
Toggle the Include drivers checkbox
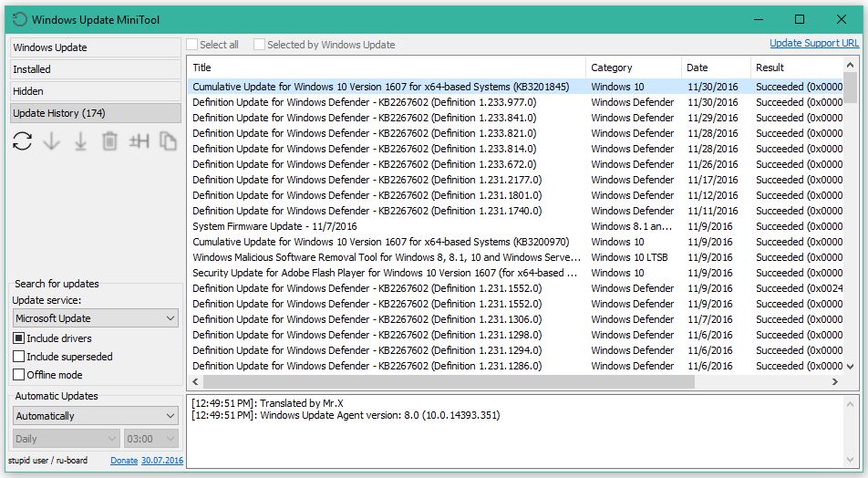(19, 338)
